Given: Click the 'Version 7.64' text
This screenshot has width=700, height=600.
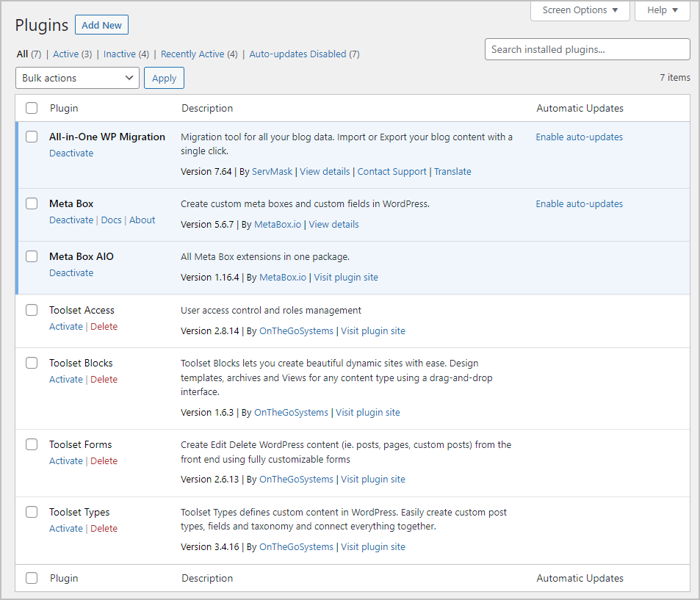Looking at the screenshot, I should pos(206,171).
